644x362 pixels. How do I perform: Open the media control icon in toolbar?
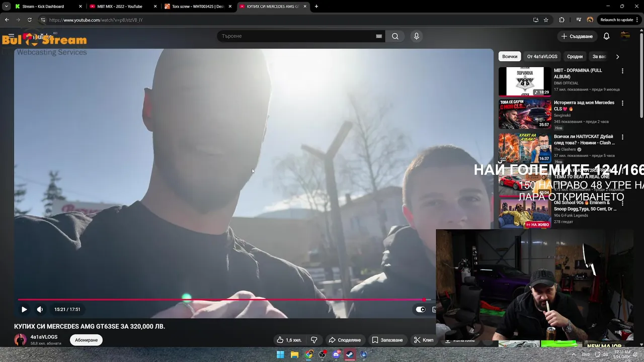[579, 20]
